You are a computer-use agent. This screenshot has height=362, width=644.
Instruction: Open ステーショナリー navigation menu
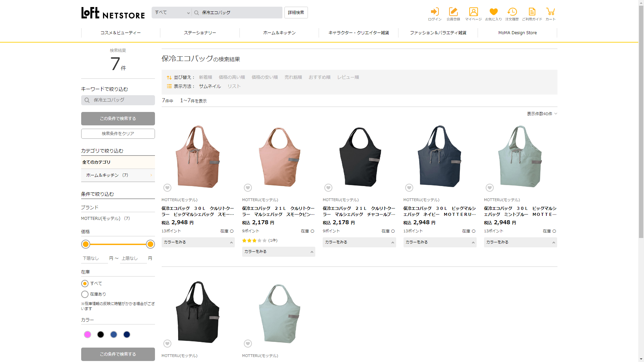tap(200, 33)
